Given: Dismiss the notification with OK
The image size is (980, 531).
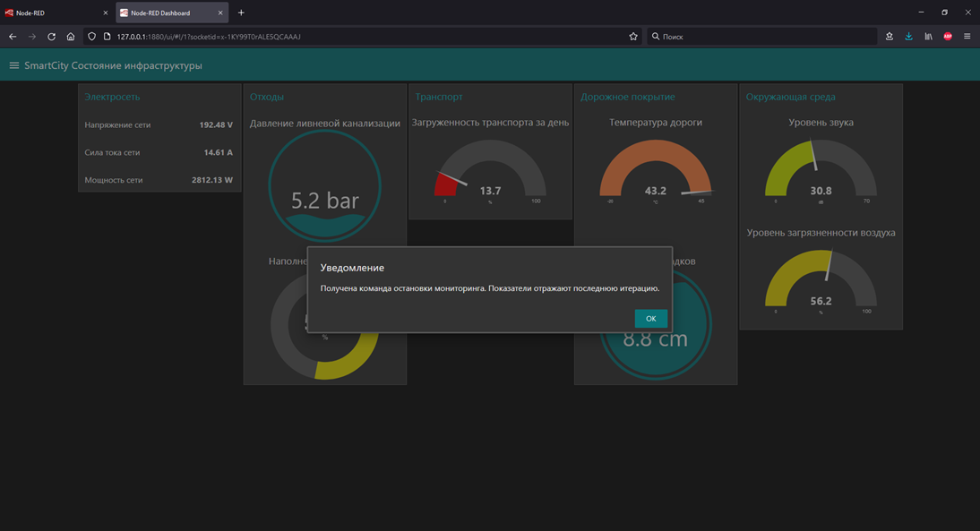Looking at the screenshot, I should (x=650, y=318).
